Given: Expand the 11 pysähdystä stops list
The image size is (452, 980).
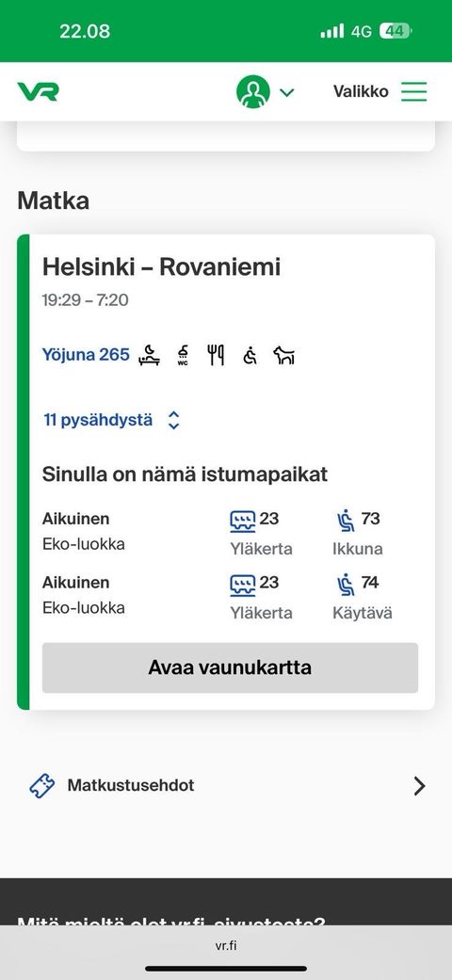Looking at the screenshot, I should [98, 420].
